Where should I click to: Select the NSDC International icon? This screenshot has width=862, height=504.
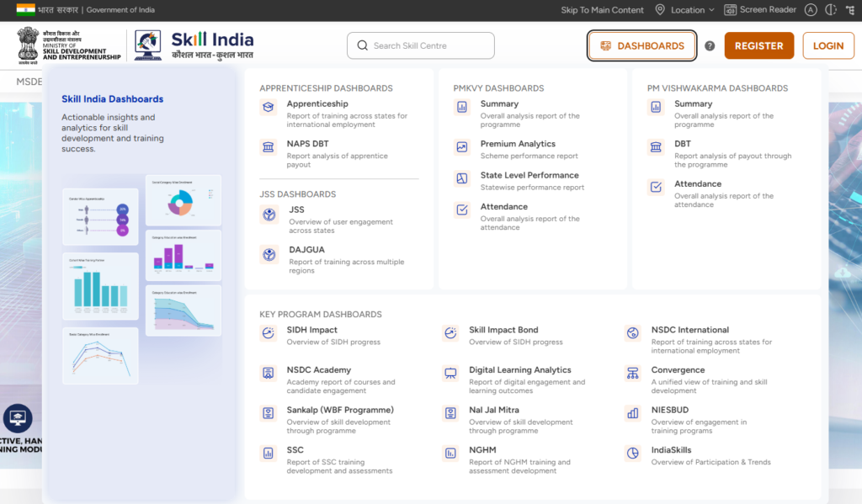click(633, 333)
